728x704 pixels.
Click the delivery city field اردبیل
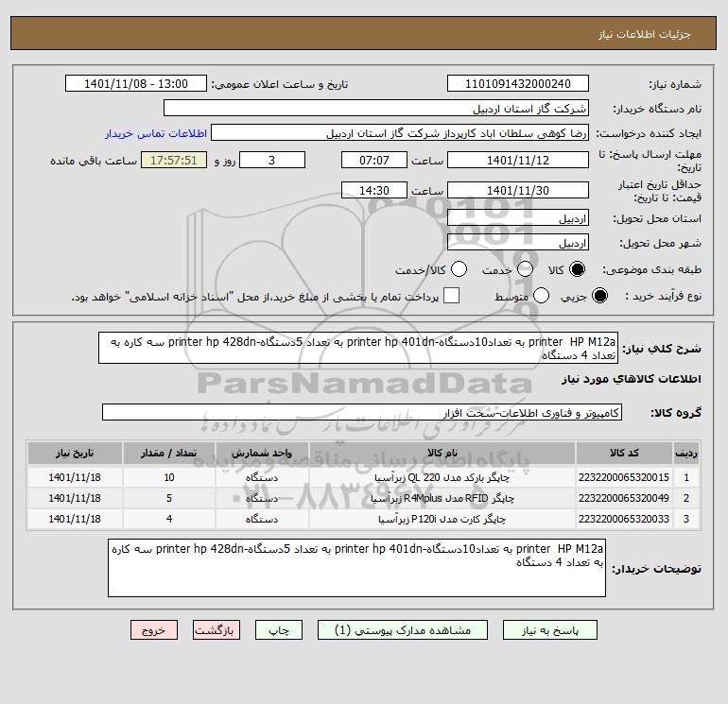tap(518, 242)
